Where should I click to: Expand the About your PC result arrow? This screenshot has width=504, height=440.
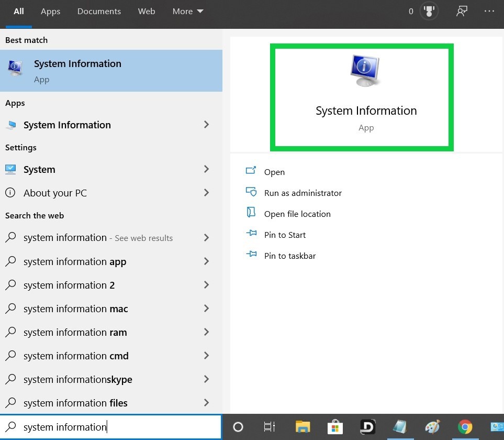(206, 193)
